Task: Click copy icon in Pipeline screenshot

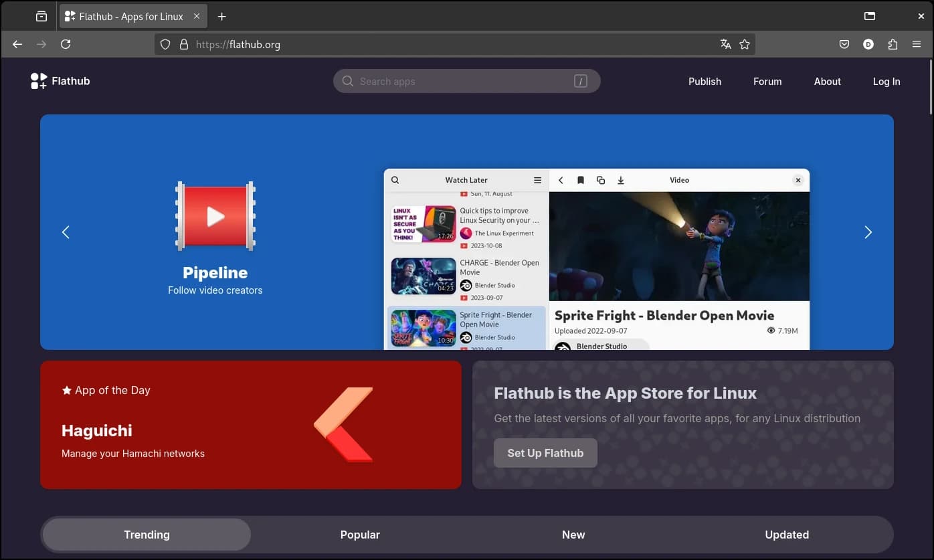Action: click(601, 180)
